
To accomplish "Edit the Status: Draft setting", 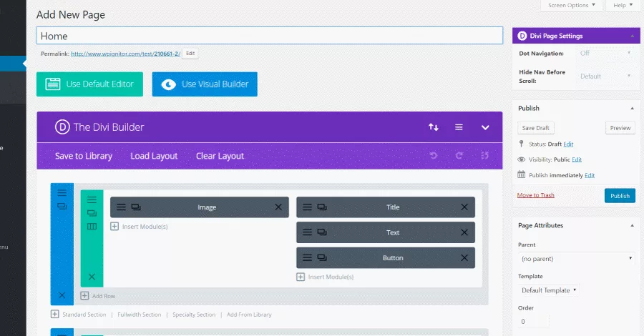I will (568, 144).
